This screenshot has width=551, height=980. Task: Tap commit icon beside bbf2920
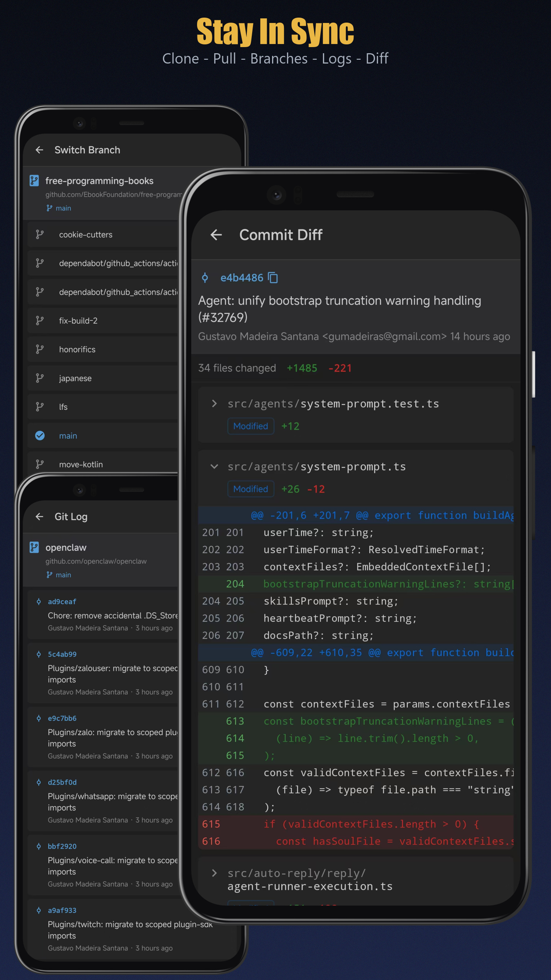39,846
